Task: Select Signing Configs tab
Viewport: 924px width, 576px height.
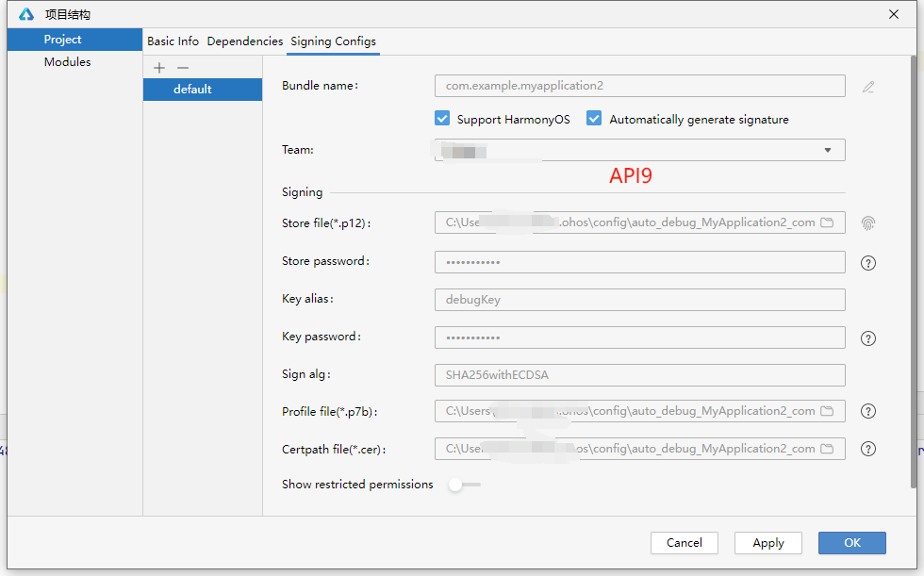Action: point(333,41)
